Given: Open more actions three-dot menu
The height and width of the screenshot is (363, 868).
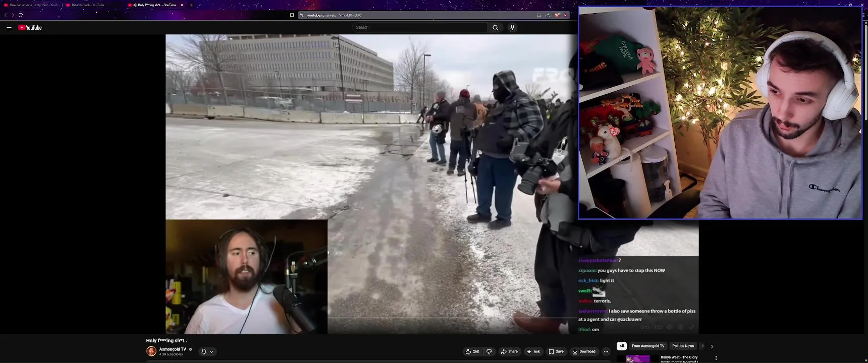Looking at the screenshot, I should [x=606, y=351].
